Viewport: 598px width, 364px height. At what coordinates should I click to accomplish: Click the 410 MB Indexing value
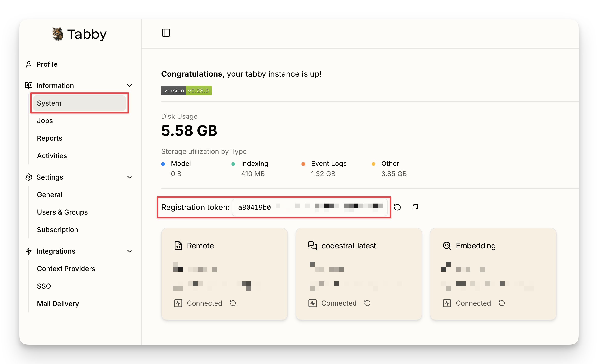[253, 174]
